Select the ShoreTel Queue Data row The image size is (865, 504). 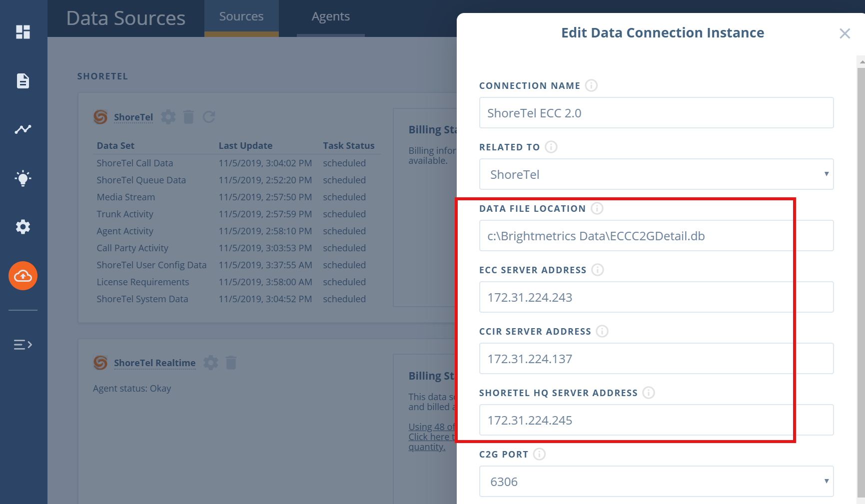point(238,180)
